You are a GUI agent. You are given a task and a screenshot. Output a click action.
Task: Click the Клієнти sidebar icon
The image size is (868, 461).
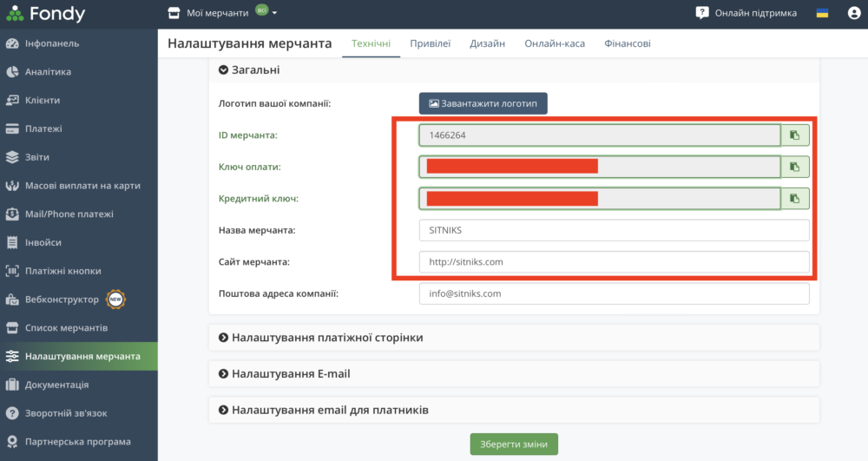(x=12, y=100)
